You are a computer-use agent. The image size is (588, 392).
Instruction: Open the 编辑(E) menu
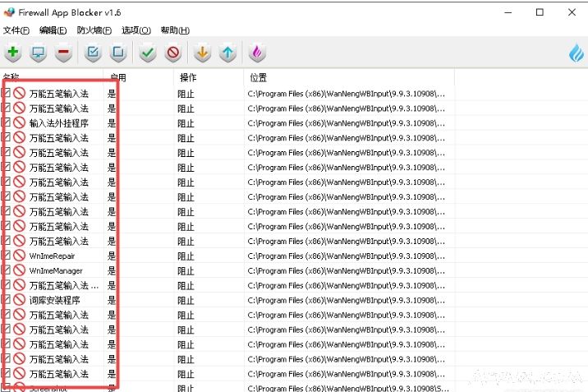(53, 30)
